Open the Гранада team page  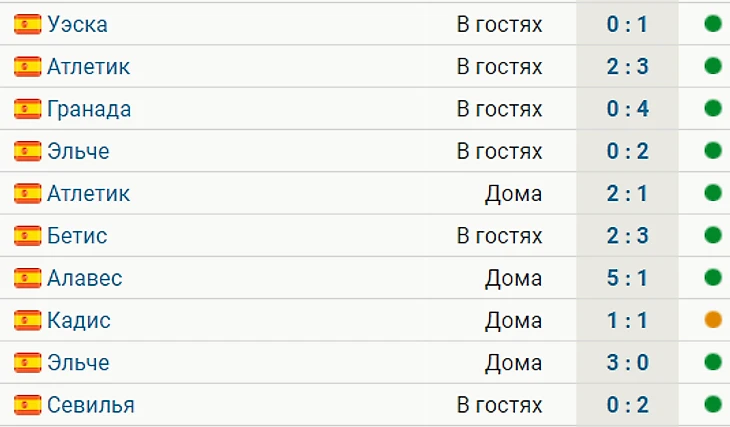(89, 109)
